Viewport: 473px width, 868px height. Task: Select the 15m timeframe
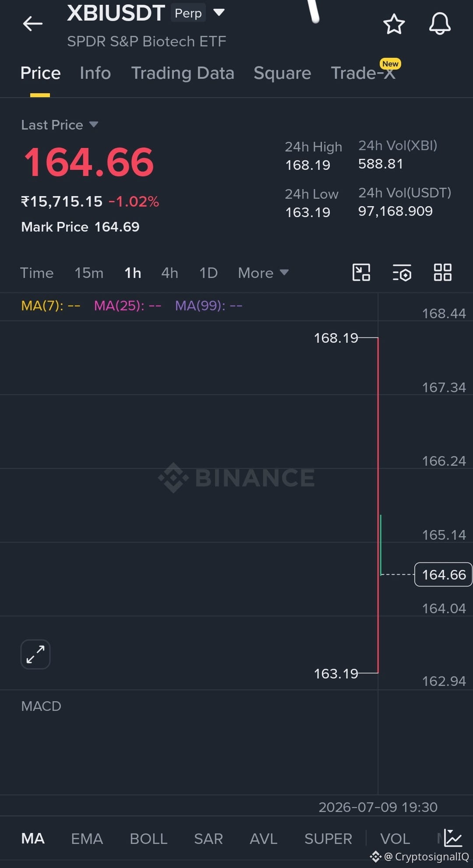pos(89,273)
